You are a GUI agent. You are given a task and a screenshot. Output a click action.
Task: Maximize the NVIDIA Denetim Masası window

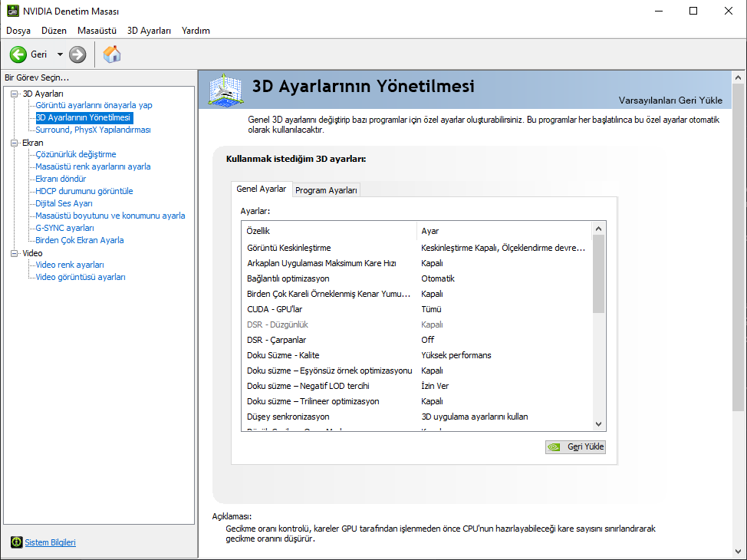[x=693, y=11]
